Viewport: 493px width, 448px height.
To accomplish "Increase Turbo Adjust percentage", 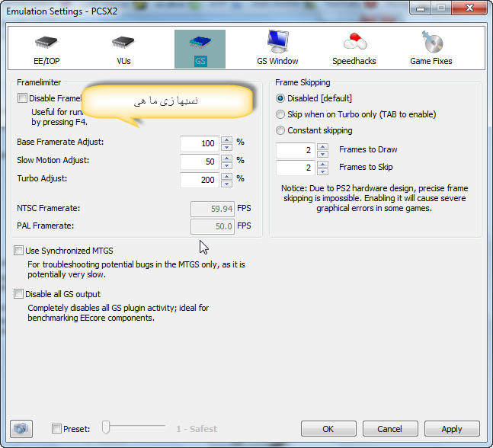I will pos(227,176).
